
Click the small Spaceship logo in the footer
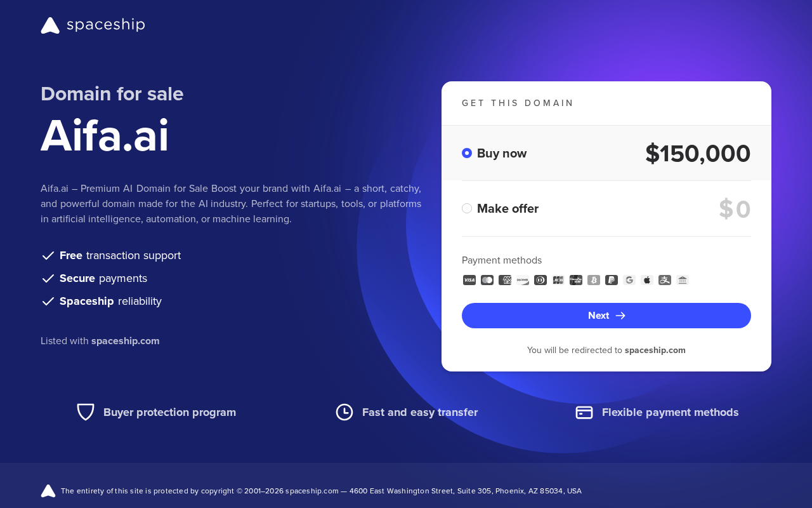pos(48,491)
